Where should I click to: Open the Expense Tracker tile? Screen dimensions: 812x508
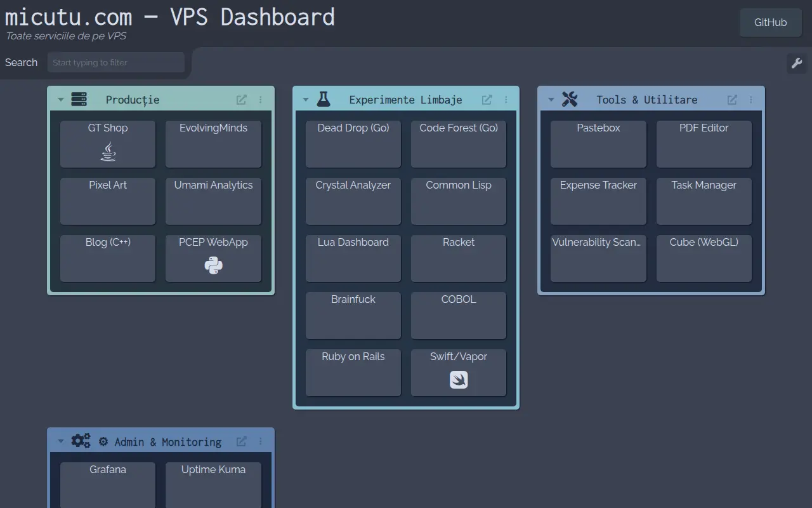click(598, 201)
